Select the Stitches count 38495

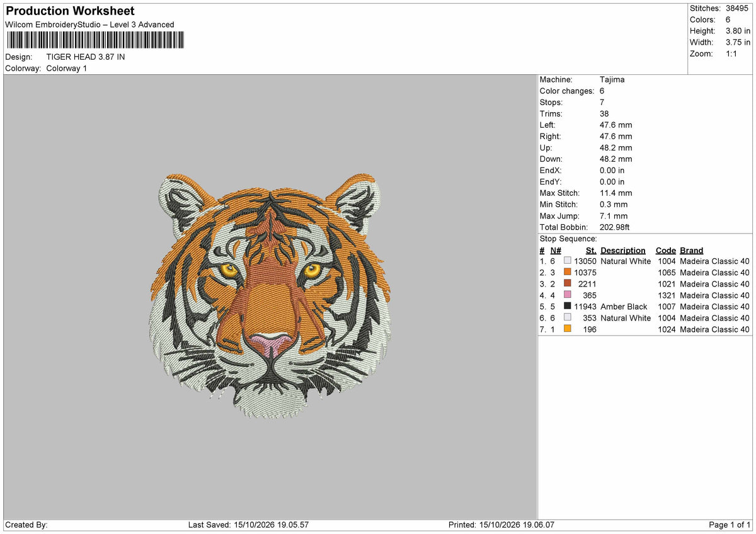click(738, 8)
